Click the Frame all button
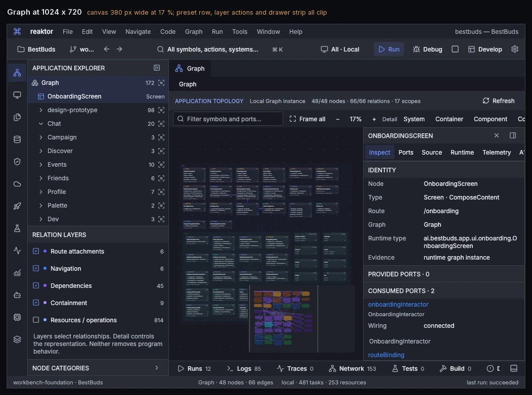Image resolution: width=532 pixels, height=395 pixels. [x=307, y=119]
